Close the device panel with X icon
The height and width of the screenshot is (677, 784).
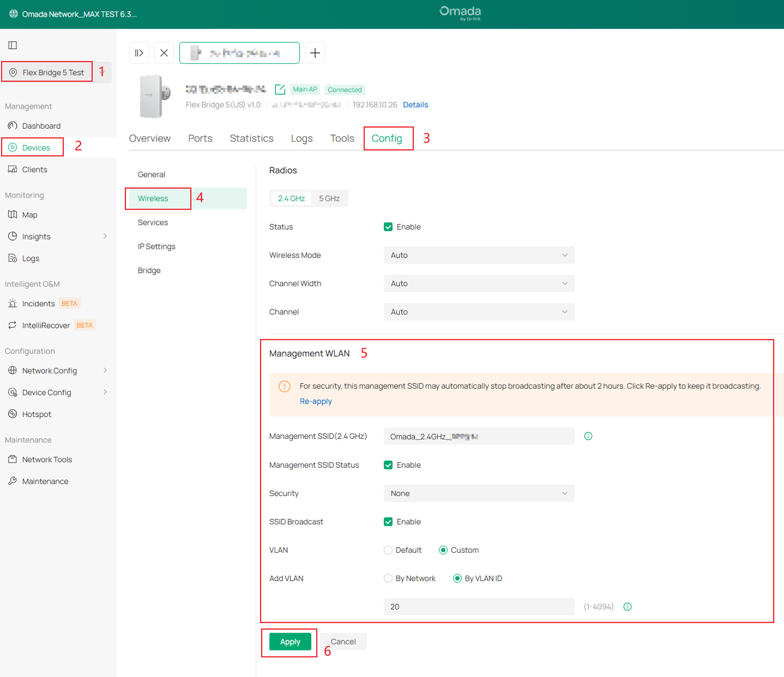point(164,53)
